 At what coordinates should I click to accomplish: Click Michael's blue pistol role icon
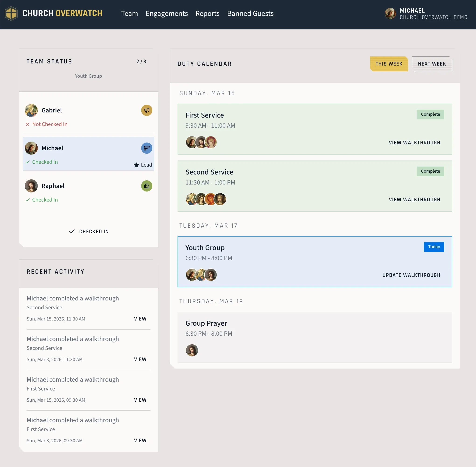[147, 148]
